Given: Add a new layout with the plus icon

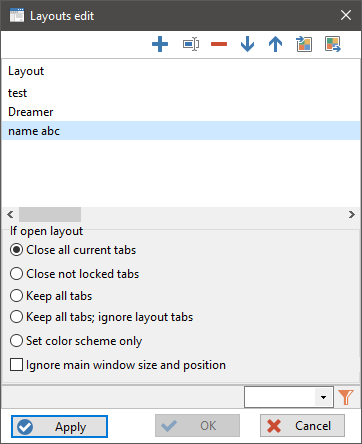Looking at the screenshot, I should click(x=160, y=44).
